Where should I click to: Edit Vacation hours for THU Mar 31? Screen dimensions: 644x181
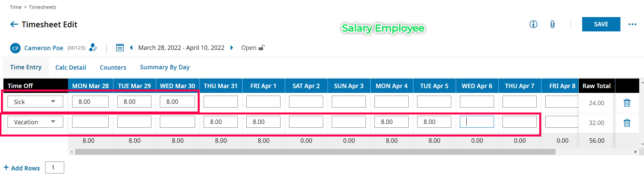pyautogui.click(x=221, y=122)
